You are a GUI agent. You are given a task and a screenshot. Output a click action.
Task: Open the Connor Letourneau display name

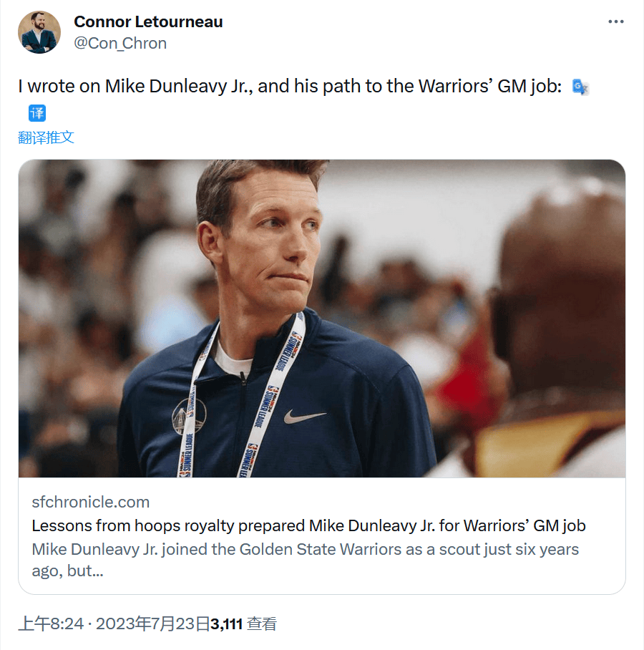148,21
